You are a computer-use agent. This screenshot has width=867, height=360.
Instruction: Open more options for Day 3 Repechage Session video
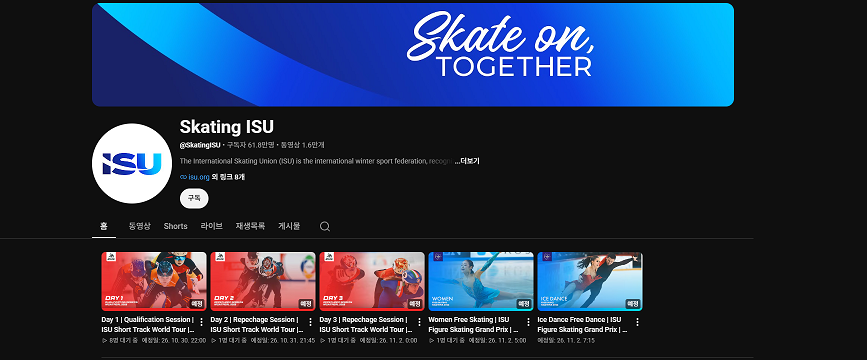(x=419, y=322)
